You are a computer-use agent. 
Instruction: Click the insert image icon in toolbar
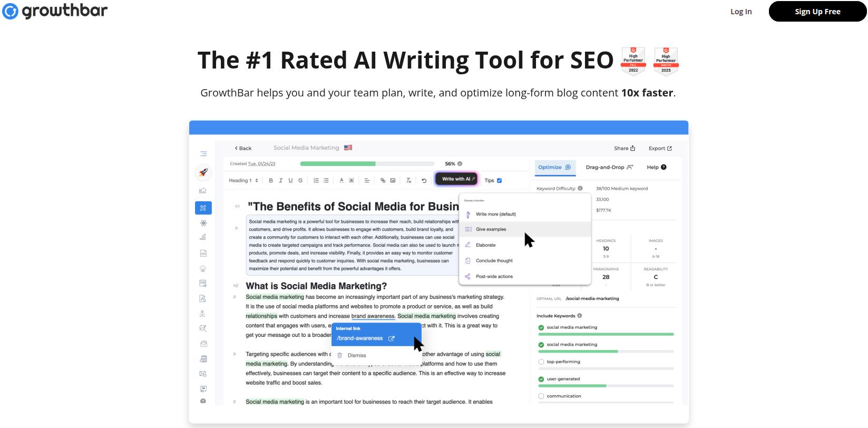click(x=393, y=180)
